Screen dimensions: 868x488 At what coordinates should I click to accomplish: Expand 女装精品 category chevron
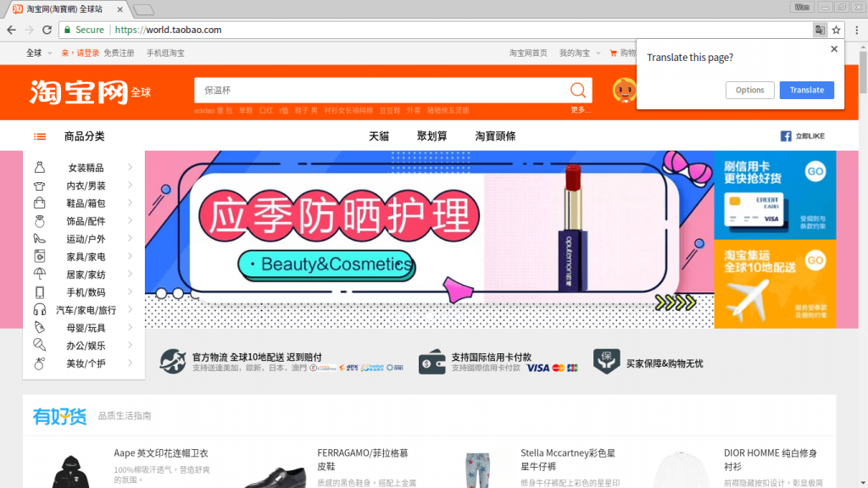(x=130, y=167)
